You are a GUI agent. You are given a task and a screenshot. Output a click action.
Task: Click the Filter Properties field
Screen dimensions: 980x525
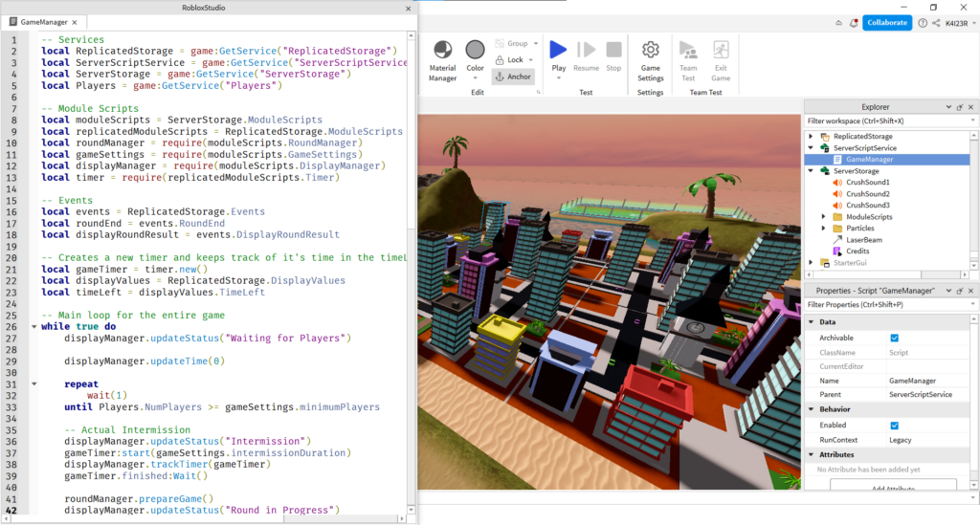coord(889,305)
